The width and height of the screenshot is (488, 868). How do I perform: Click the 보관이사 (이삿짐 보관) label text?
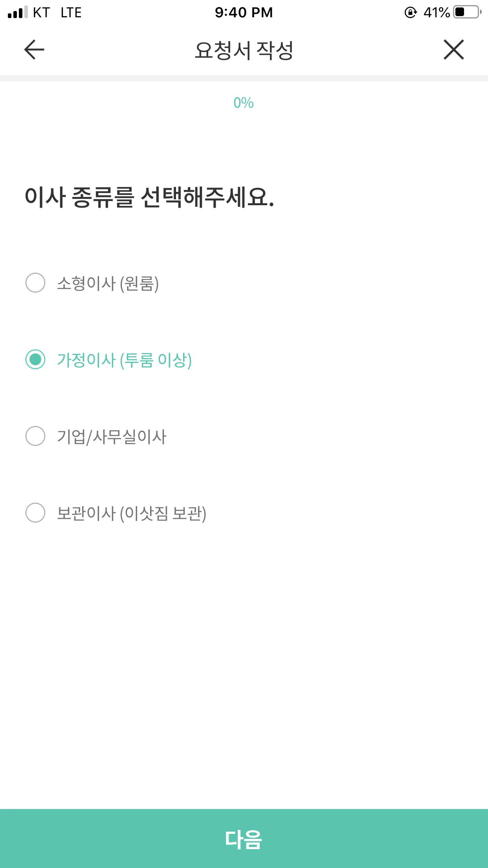click(x=132, y=513)
